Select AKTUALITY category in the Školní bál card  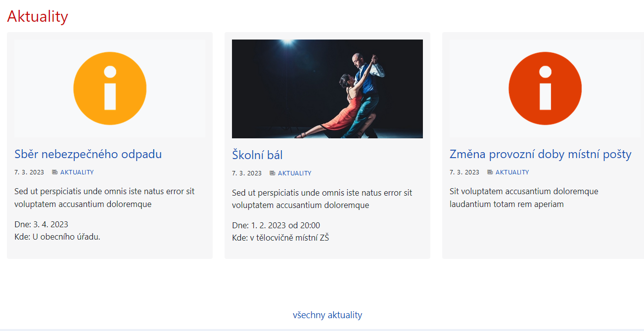294,173
